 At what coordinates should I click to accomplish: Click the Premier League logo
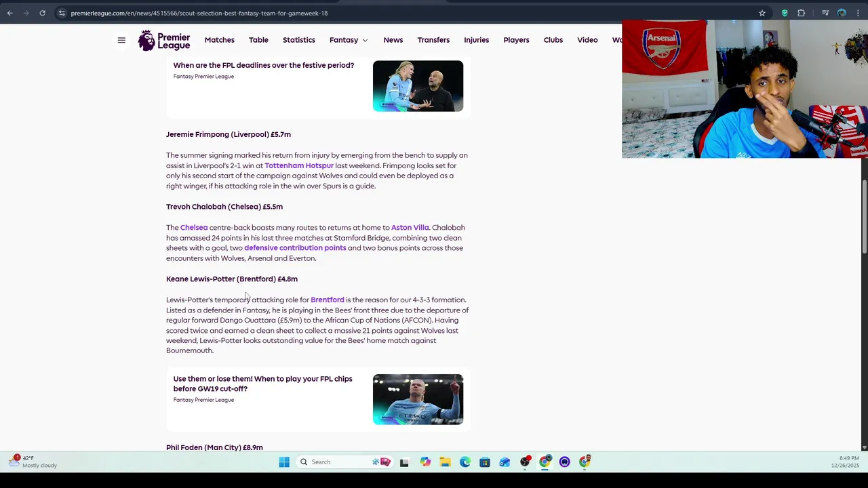(x=164, y=40)
